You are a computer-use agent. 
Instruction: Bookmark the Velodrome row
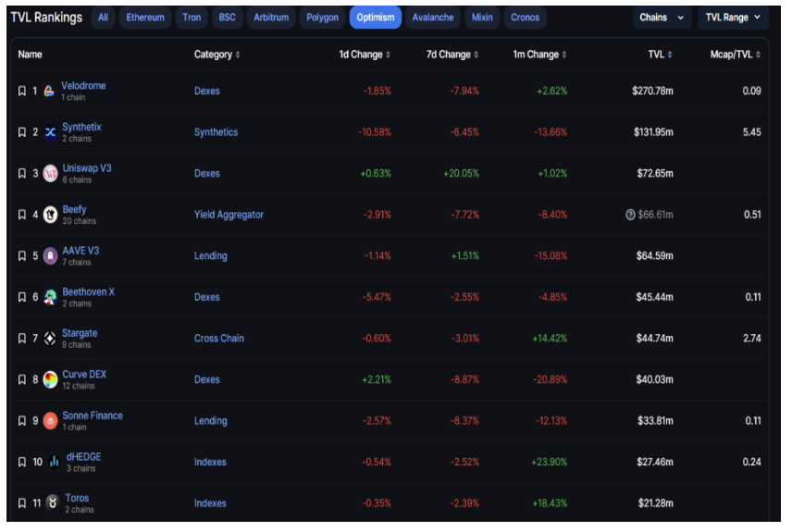(x=21, y=91)
